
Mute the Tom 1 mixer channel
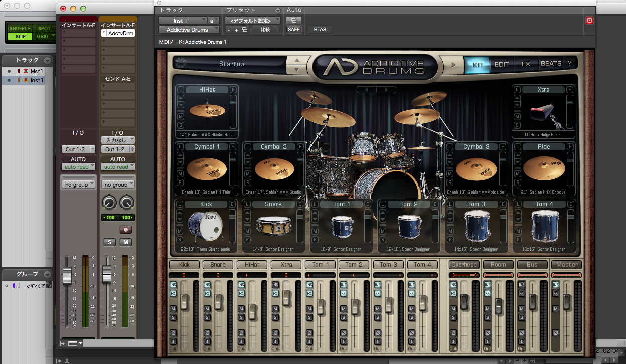pyautogui.click(x=309, y=309)
